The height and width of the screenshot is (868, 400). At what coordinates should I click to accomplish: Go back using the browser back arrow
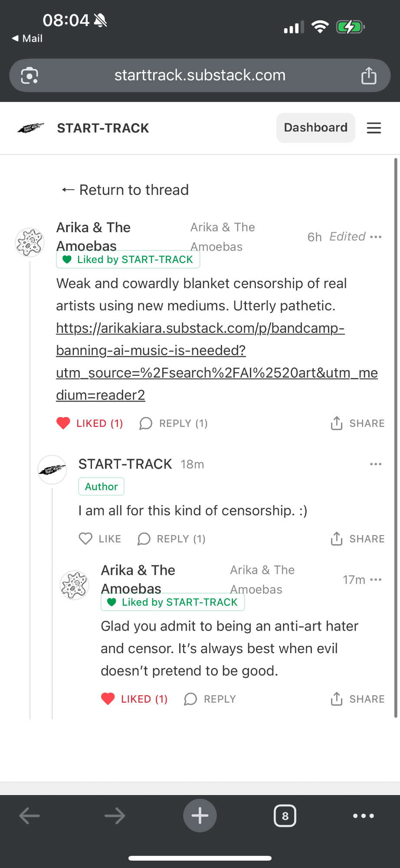30,816
